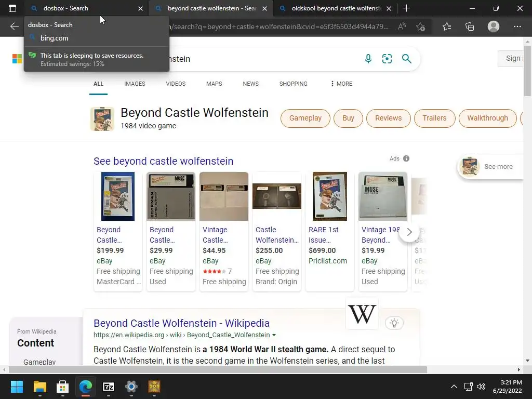This screenshot has height=399, width=532.
Task: Click the microphone voice search icon
Action: click(x=368, y=59)
